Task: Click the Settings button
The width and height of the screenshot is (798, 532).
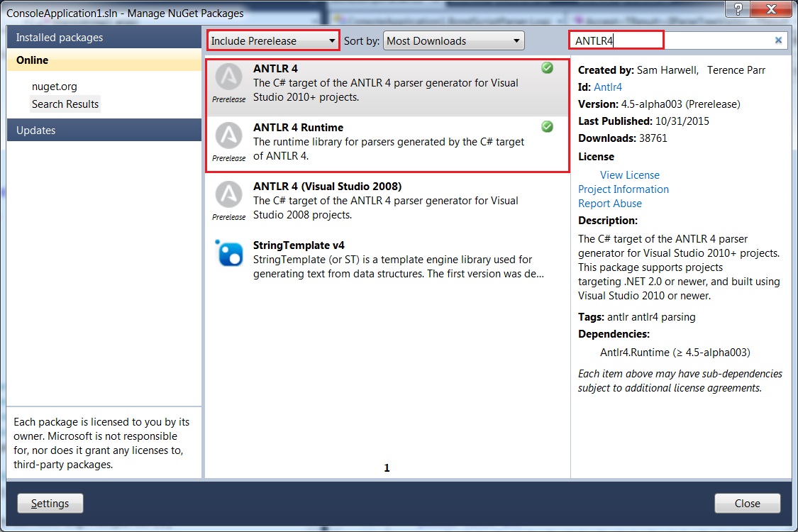Action: (50, 504)
